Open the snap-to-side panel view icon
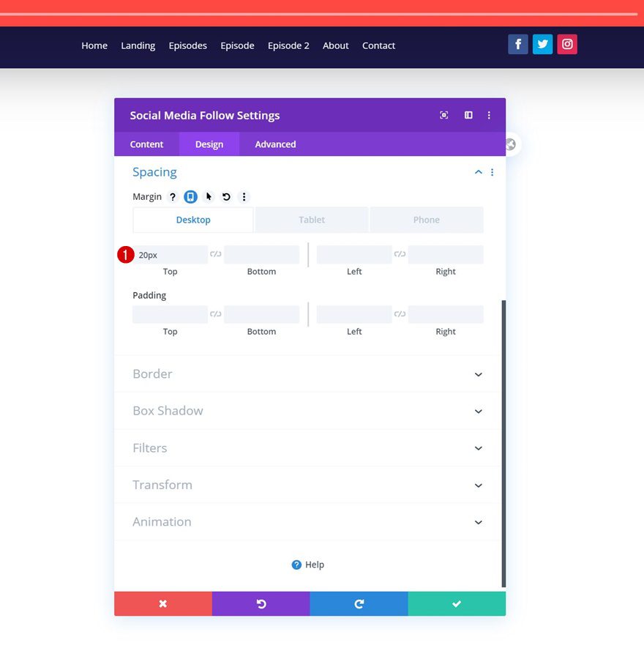644x670 pixels. pos(468,115)
